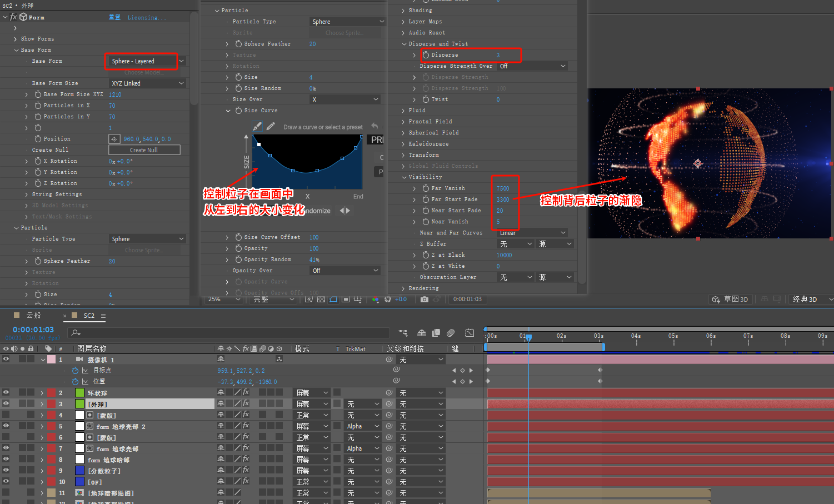The image size is (834, 504).
Task: Toggle the transparency grid in viewer
Action: pyautogui.click(x=321, y=300)
